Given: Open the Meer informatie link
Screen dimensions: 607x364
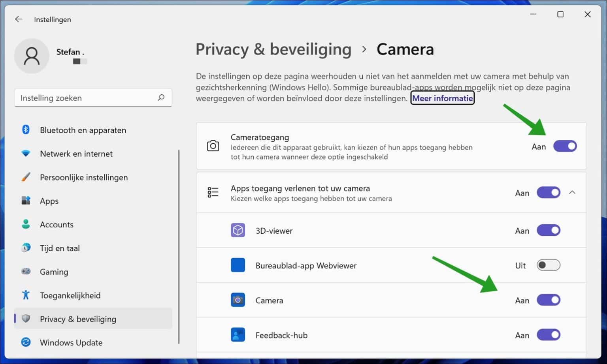Looking at the screenshot, I should (x=442, y=98).
